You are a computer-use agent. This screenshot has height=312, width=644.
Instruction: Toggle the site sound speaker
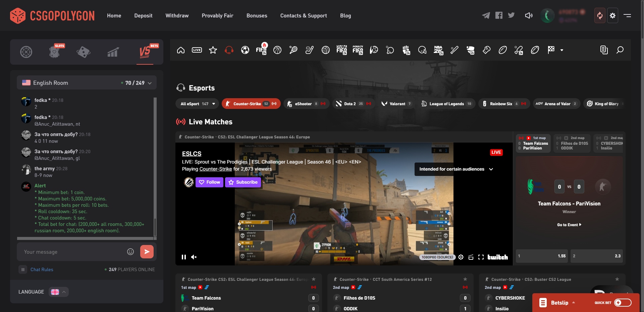pos(529,15)
